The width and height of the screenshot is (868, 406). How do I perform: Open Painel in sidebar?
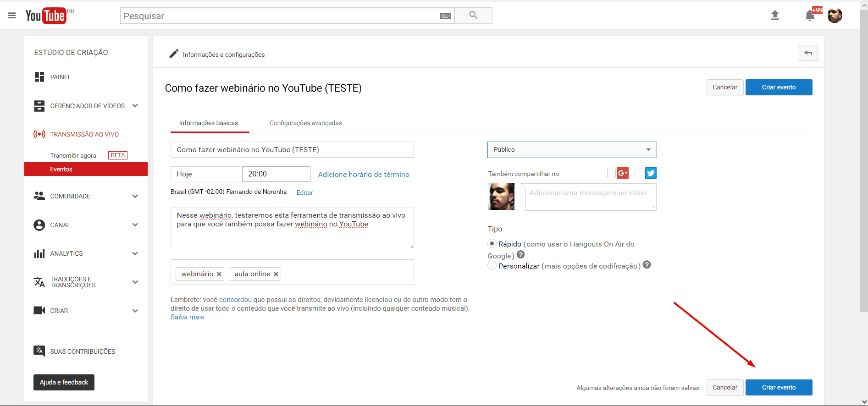pos(61,77)
